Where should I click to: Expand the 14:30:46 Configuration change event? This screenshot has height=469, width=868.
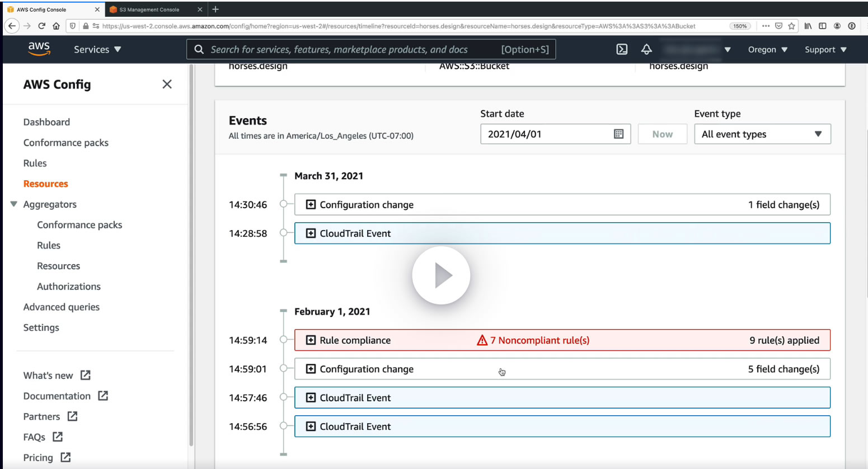tap(311, 204)
